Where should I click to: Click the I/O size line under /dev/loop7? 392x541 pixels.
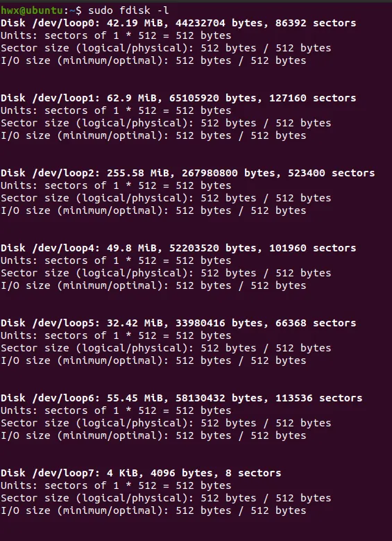(153, 510)
